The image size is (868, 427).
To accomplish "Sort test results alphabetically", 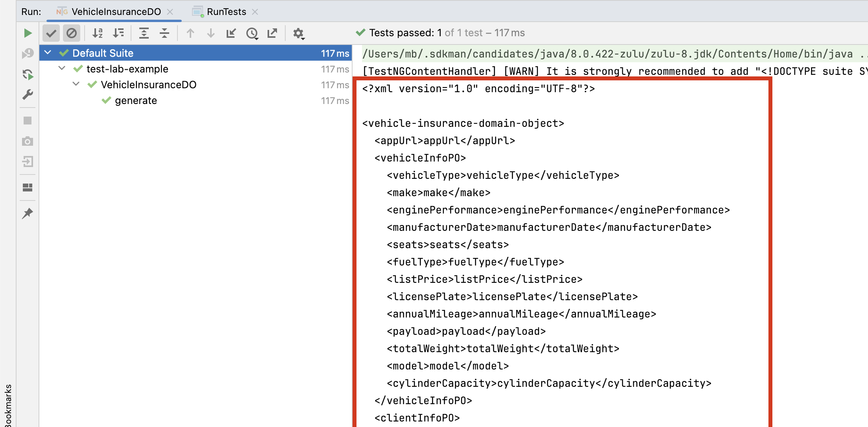I will tap(97, 33).
